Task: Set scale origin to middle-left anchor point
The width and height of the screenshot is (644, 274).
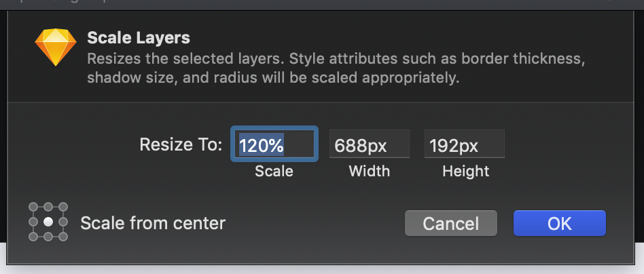Action: pyautogui.click(x=33, y=222)
